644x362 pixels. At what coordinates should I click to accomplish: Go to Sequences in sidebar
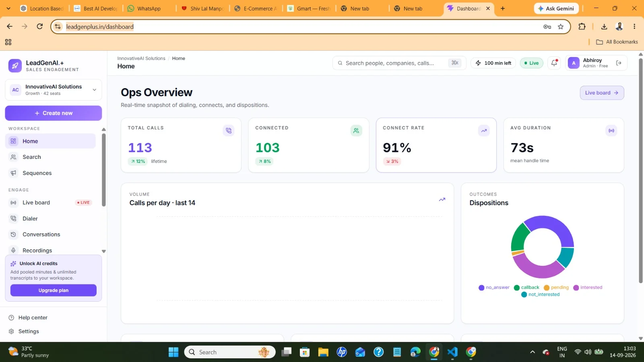(x=50, y=173)
